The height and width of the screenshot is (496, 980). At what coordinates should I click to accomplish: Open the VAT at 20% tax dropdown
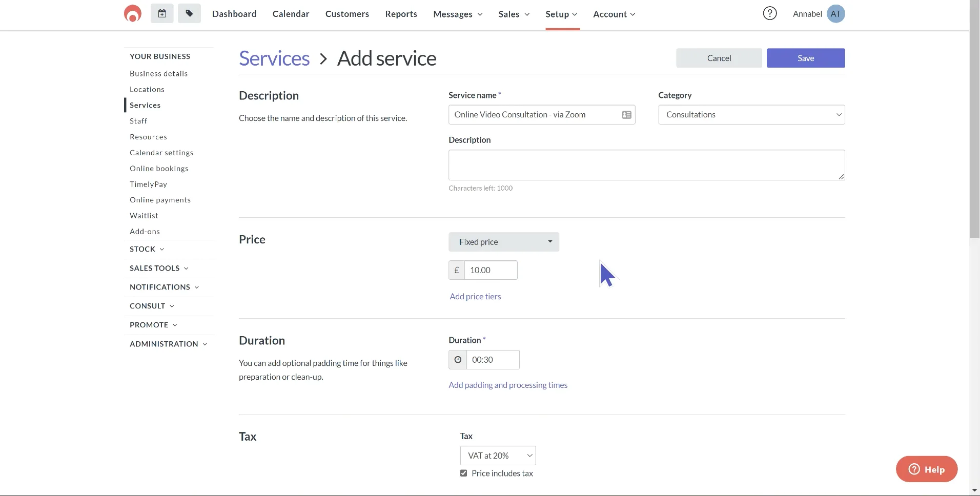[498, 456]
